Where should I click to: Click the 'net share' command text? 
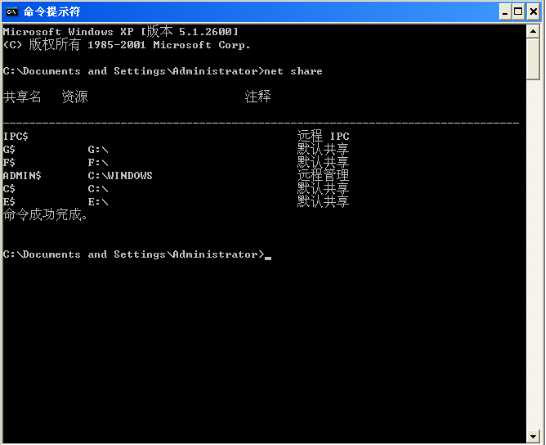tap(293, 71)
